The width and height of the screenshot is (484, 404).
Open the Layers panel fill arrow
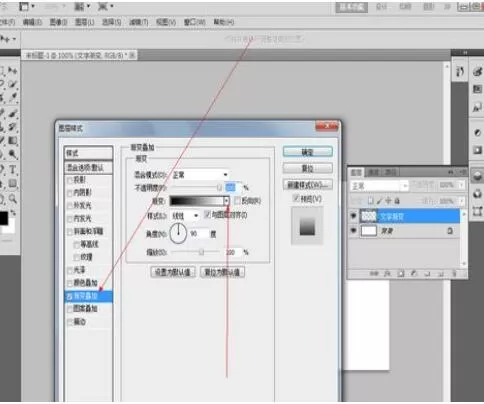(462, 201)
